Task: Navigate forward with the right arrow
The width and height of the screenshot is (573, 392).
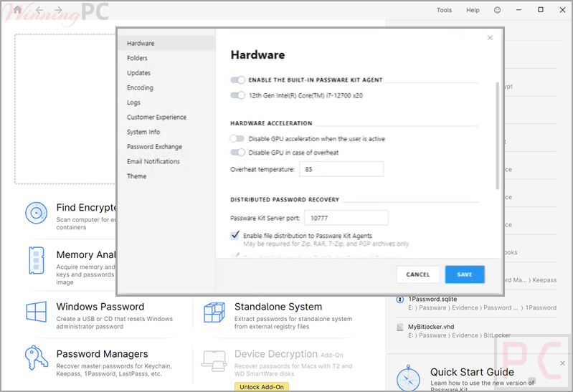Action: click(59, 10)
